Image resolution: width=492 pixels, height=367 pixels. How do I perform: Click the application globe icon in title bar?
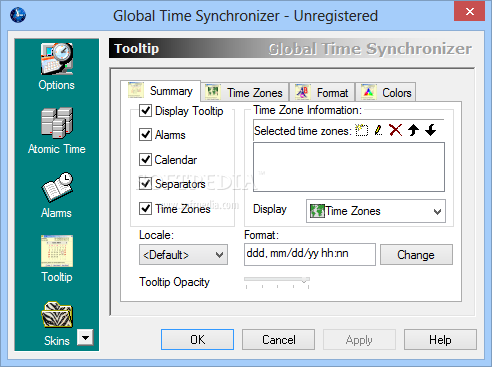tap(18, 15)
